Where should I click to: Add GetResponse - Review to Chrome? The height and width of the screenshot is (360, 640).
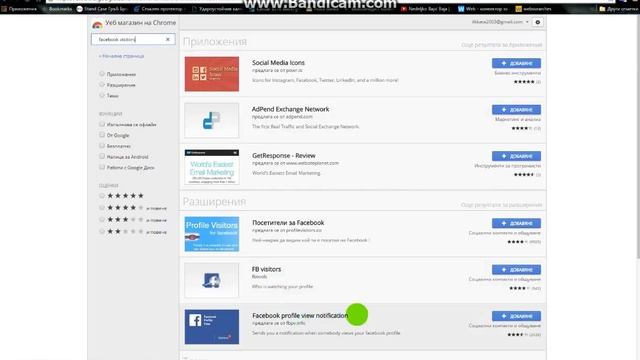(516, 156)
